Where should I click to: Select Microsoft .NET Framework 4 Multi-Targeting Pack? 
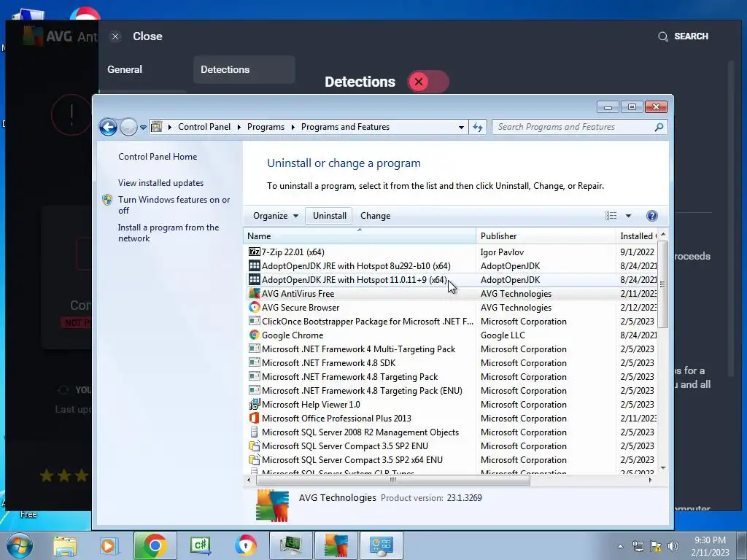(x=452, y=349)
